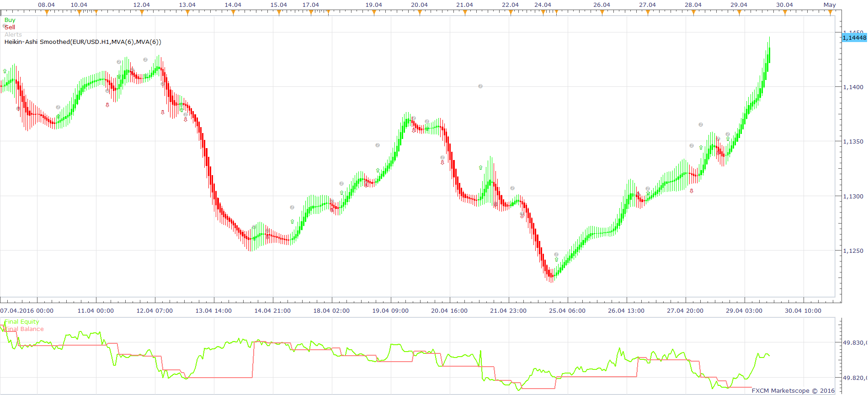Click the 22.04 date label at top
Viewport: 868px width, 395px height.
coord(511,5)
